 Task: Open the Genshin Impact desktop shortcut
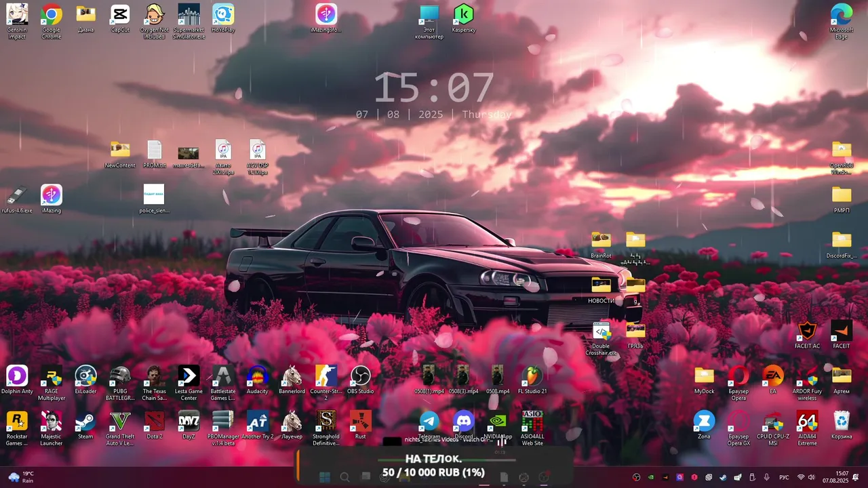click(17, 14)
